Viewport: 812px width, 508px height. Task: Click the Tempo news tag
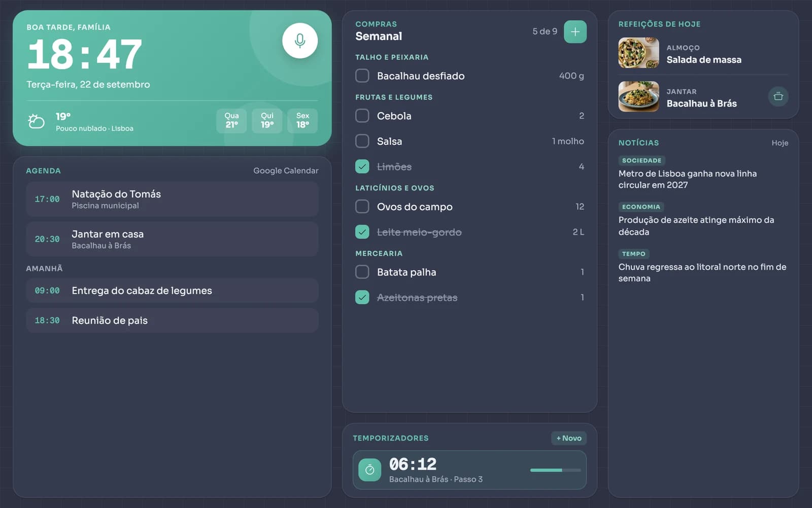[x=633, y=253]
